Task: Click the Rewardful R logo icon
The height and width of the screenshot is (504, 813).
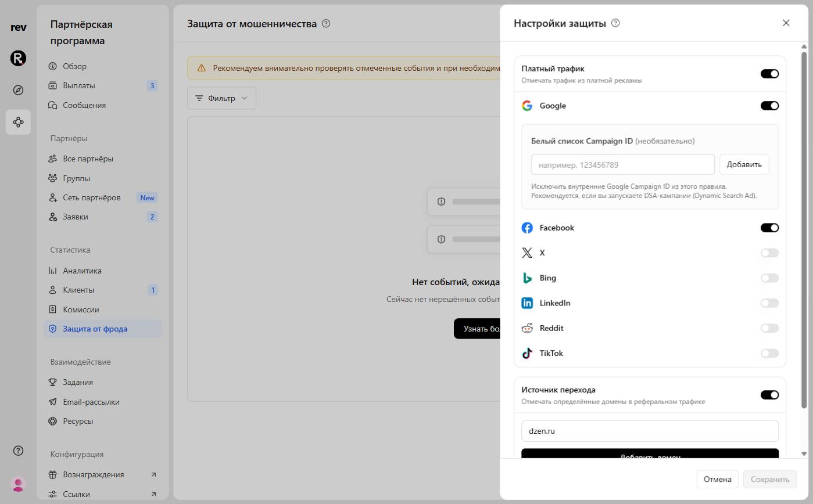Action: coord(18,58)
